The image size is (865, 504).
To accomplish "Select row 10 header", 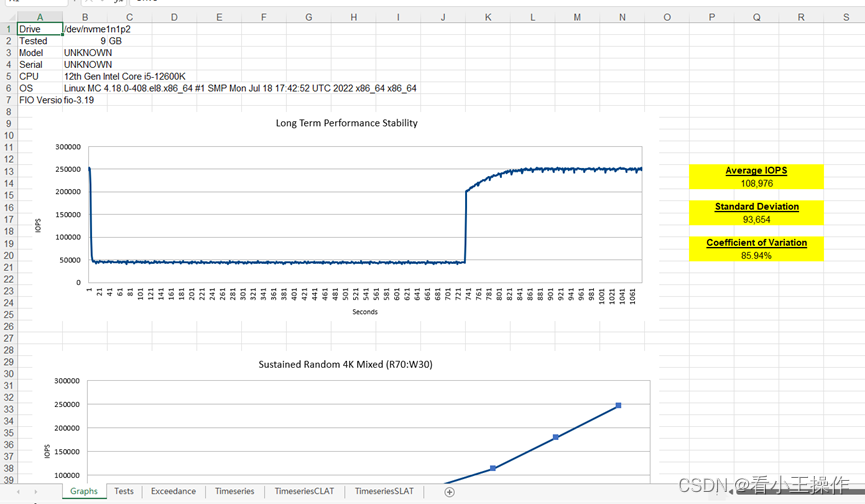I will tap(8, 136).
